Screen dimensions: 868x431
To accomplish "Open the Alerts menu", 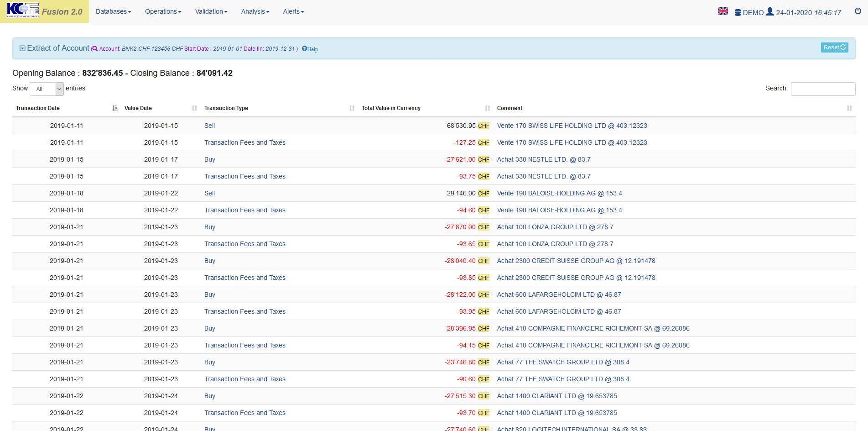I will (x=293, y=11).
